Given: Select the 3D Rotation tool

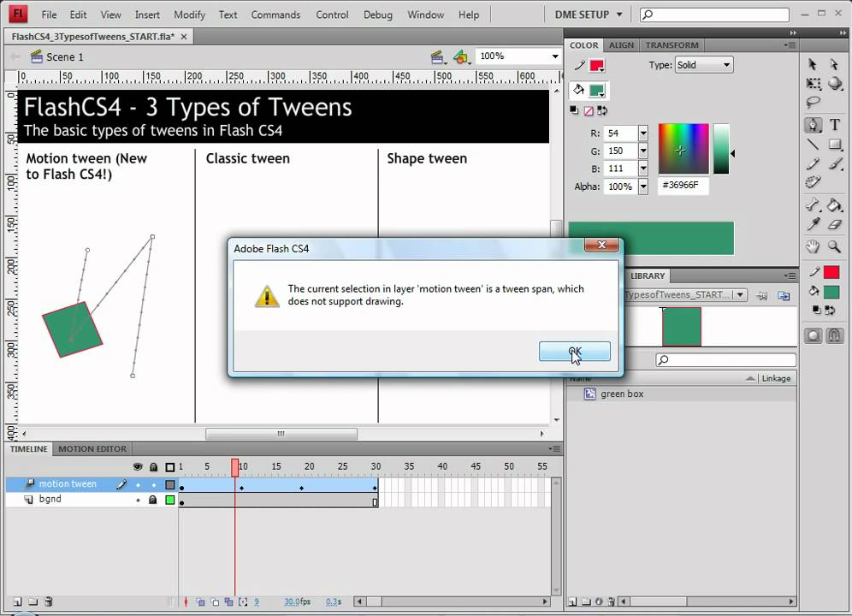Looking at the screenshot, I should [x=835, y=84].
